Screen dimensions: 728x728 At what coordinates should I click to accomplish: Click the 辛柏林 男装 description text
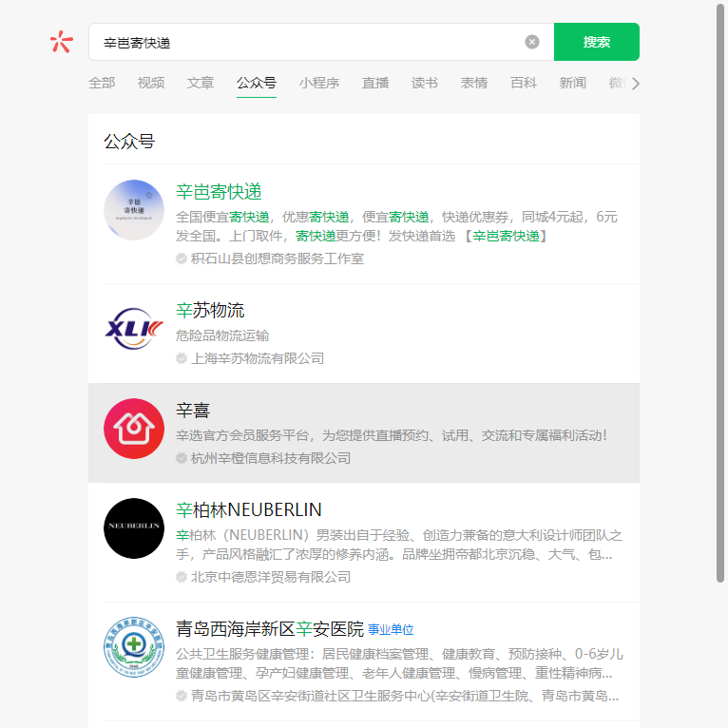(x=399, y=545)
